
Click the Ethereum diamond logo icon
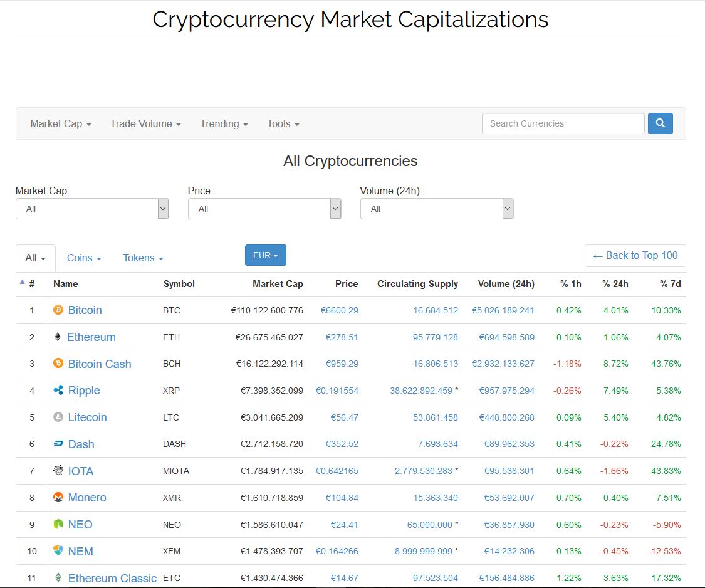(58, 337)
